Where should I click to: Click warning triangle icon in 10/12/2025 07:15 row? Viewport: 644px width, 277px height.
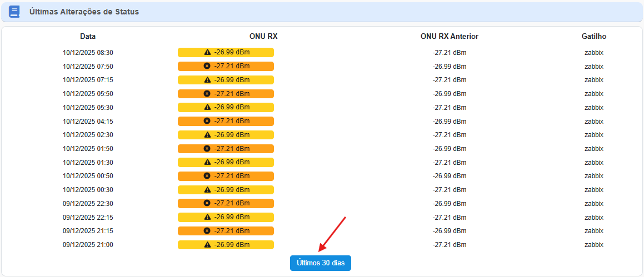coord(207,80)
